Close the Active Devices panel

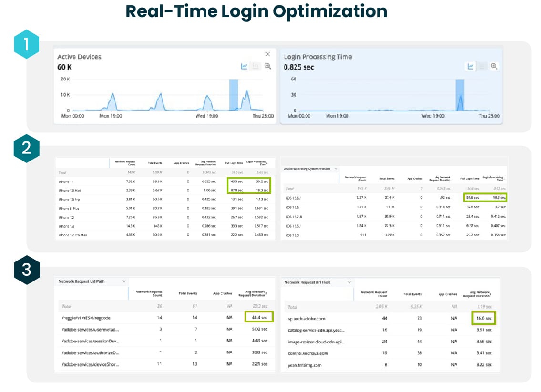pyautogui.click(x=268, y=54)
